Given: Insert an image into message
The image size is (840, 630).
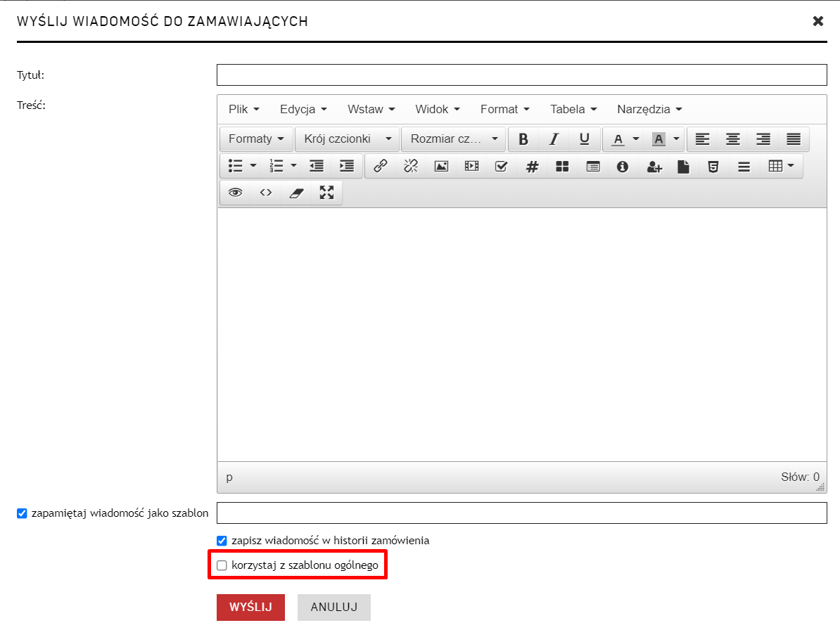Looking at the screenshot, I should (x=441, y=167).
